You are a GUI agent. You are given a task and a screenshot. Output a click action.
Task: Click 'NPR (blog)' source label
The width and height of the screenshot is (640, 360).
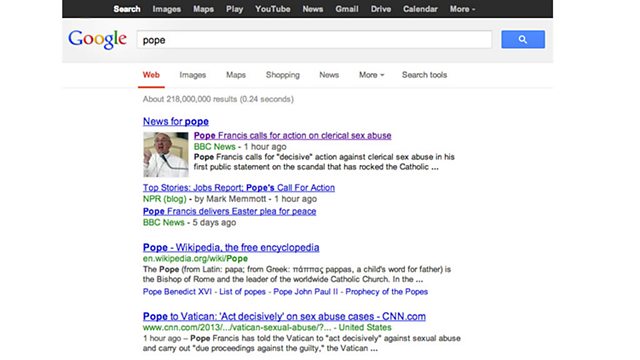coord(164,199)
